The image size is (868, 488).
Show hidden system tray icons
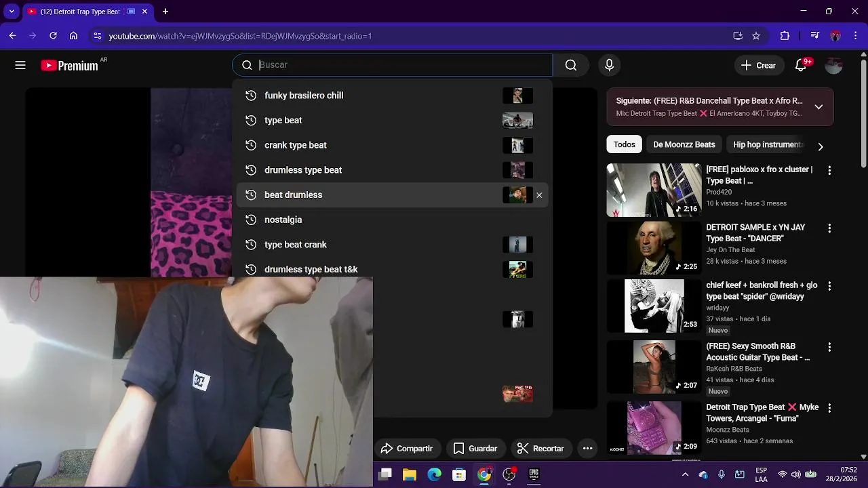(x=685, y=474)
